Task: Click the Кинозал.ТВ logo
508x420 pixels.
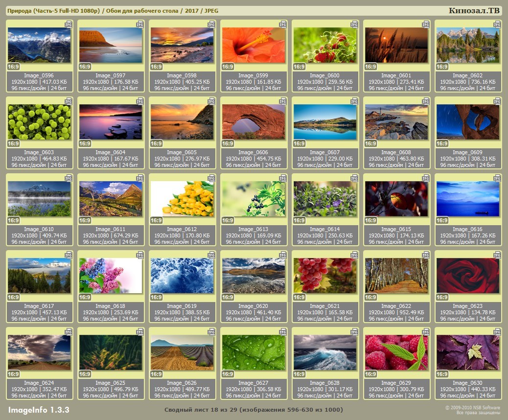Action: [474, 11]
